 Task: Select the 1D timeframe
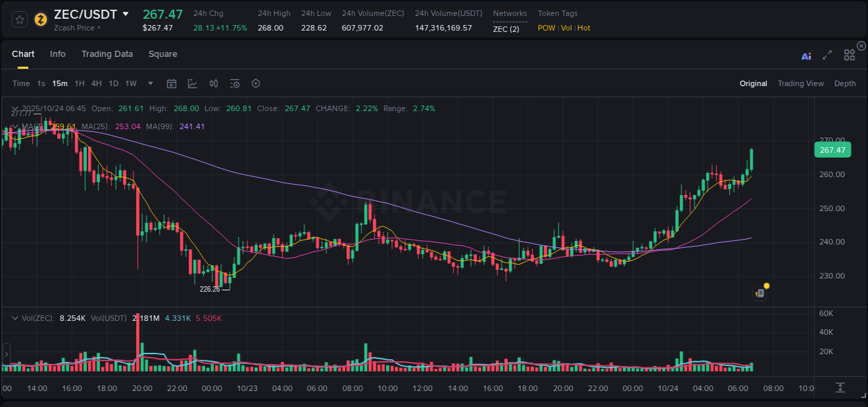pyautogui.click(x=113, y=83)
